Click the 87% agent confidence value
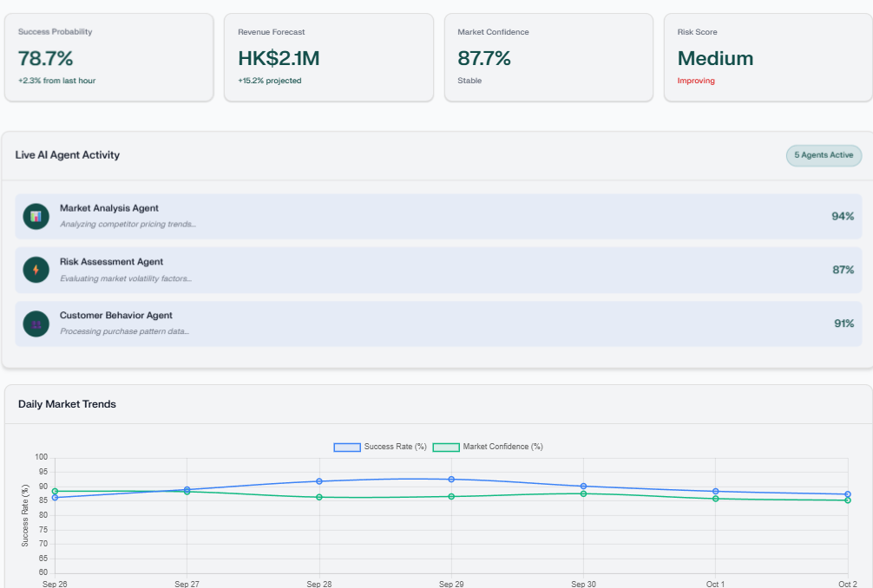The image size is (873, 588). [843, 270]
